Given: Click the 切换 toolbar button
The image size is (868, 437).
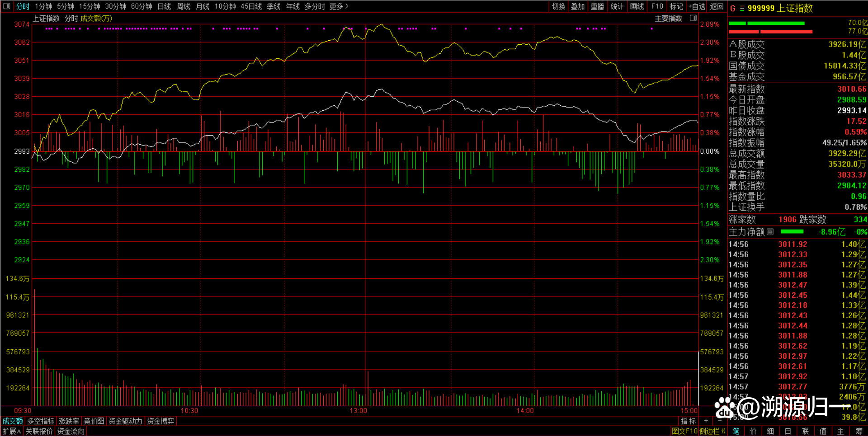Looking at the screenshot, I should coord(558,6).
